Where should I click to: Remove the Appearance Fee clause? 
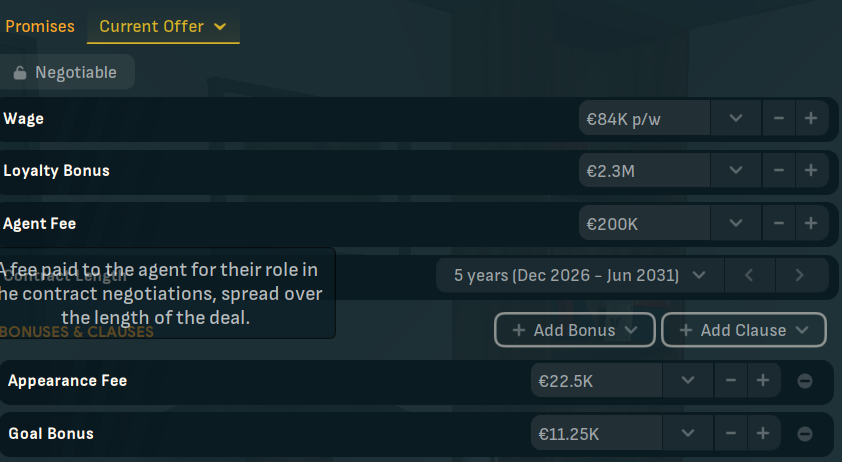[804, 381]
